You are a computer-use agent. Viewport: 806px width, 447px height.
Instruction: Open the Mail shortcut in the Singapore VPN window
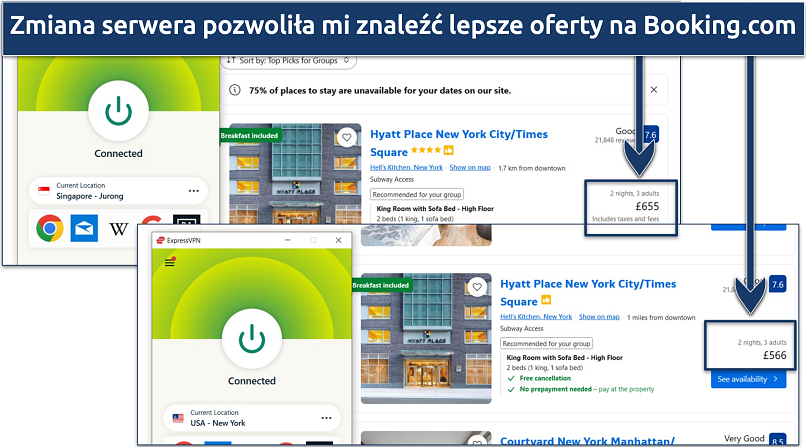pyautogui.click(x=85, y=229)
